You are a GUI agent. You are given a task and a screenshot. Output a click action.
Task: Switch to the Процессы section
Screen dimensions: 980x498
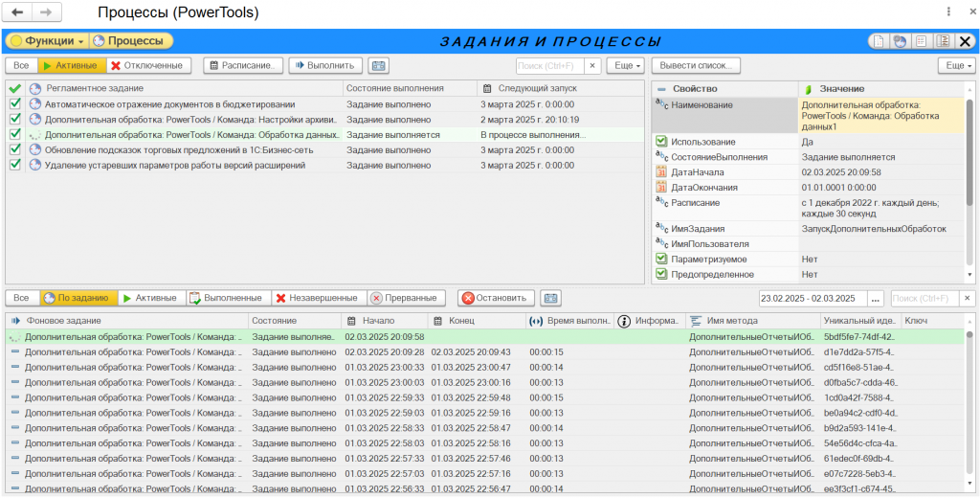tap(130, 41)
